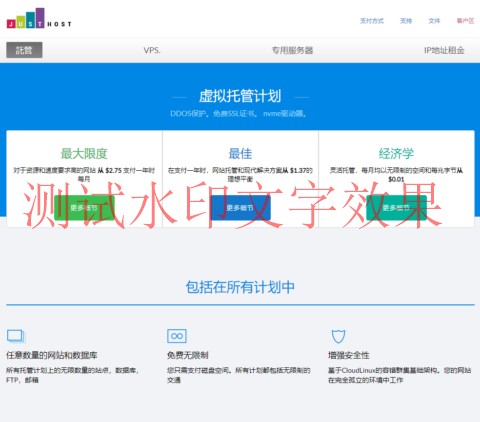Click the 最大限度 plan title
Viewport: 480px width, 422px height.
pos(84,154)
